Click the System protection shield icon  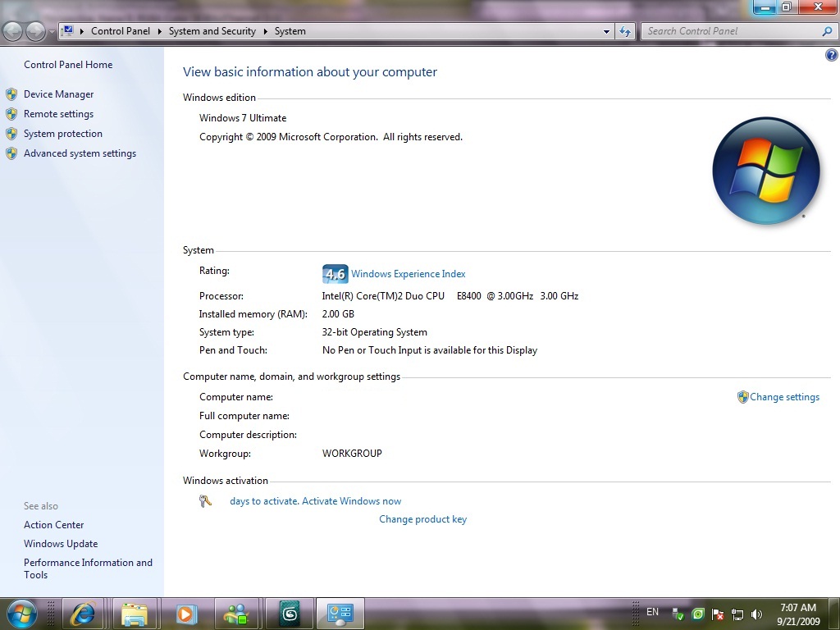click(11, 134)
